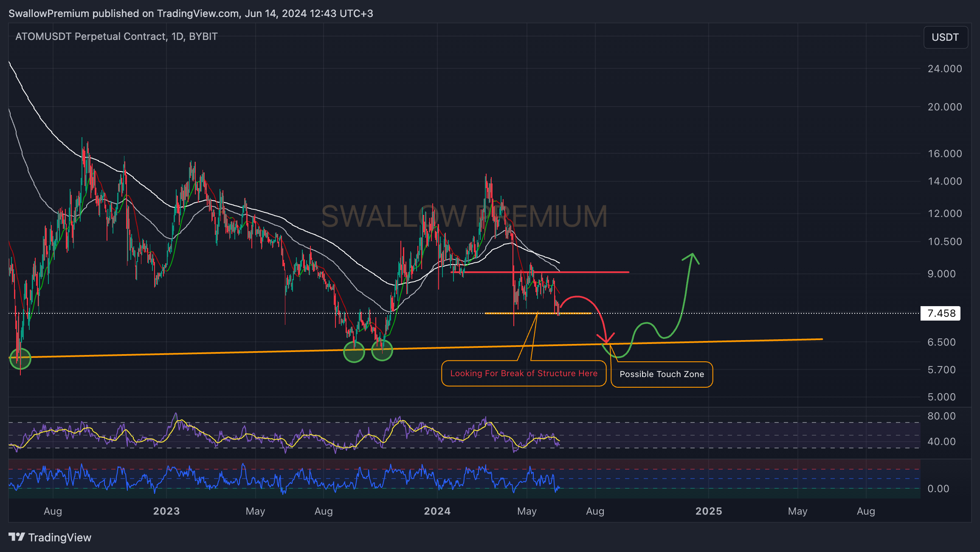Click the 2024 label on the time axis
This screenshot has height=552, width=980.
coord(437,511)
